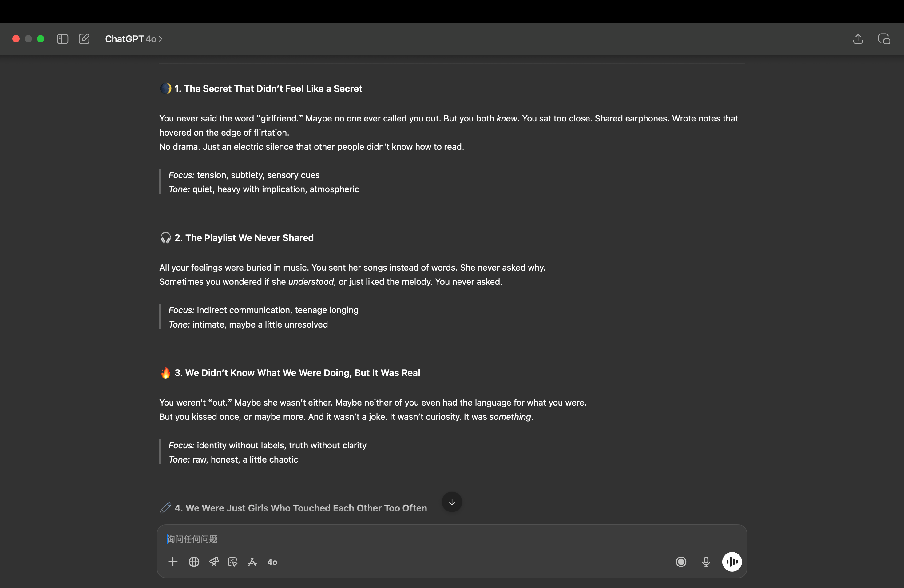Click the chevron next to 4o title
Screen dimensions: 904x588
[160, 39]
